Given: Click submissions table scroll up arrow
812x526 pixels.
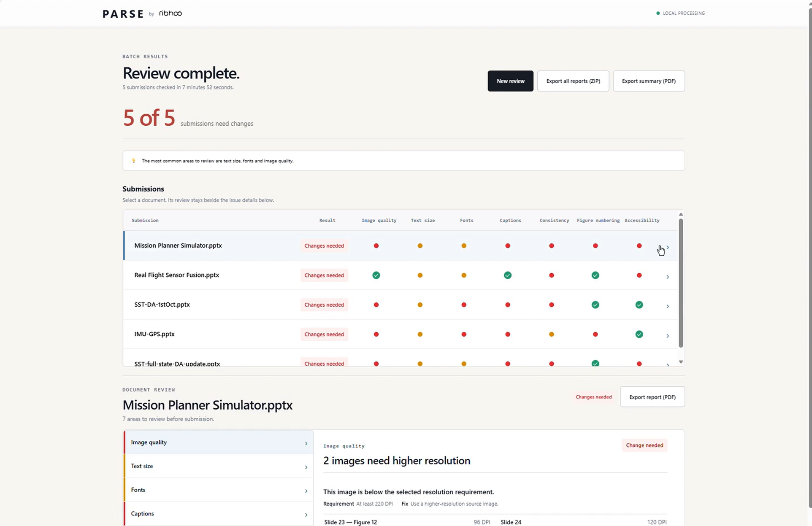Looking at the screenshot, I should pyautogui.click(x=681, y=215).
